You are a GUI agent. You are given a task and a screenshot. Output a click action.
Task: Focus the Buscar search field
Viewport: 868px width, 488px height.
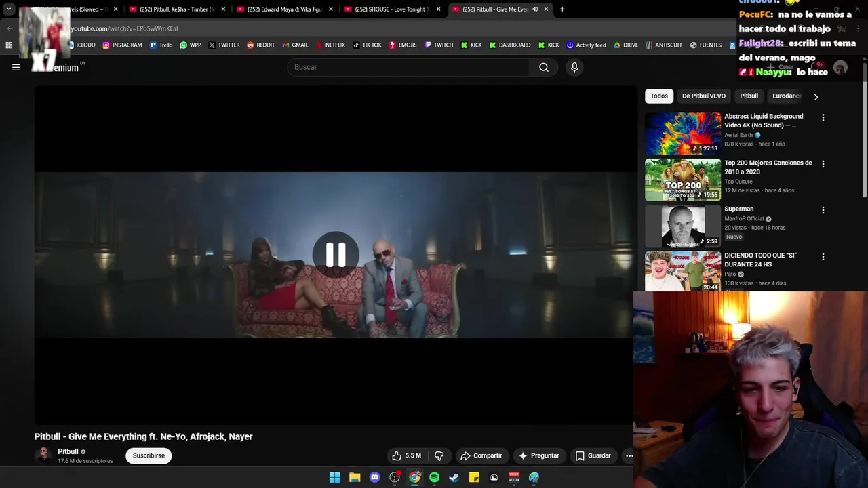(408, 67)
